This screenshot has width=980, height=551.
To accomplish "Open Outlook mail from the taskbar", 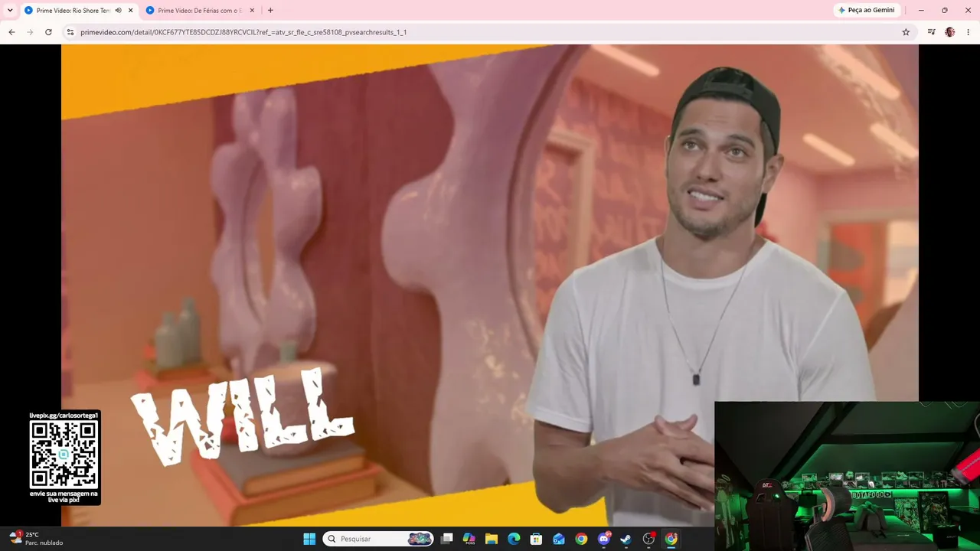I will [x=559, y=539].
